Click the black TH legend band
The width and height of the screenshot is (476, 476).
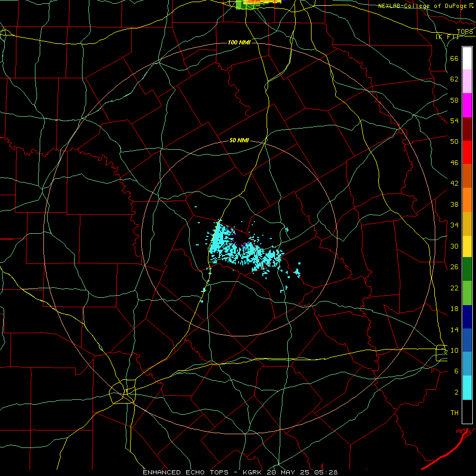point(467,411)
